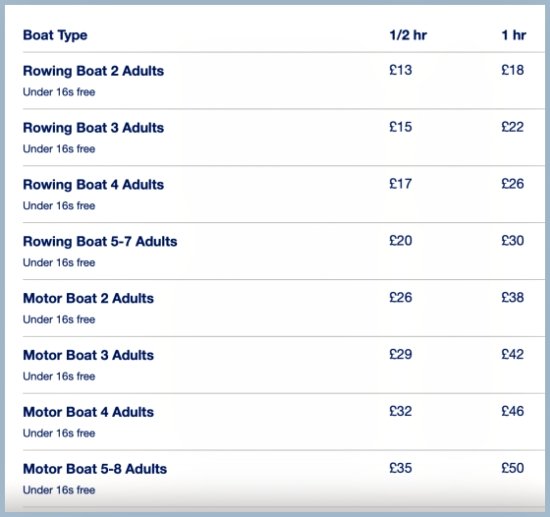Viewport: 550px width, 517px height.
Task: Select the Motor Boat 3 Adults title
Action: click(x=88, y=355)
